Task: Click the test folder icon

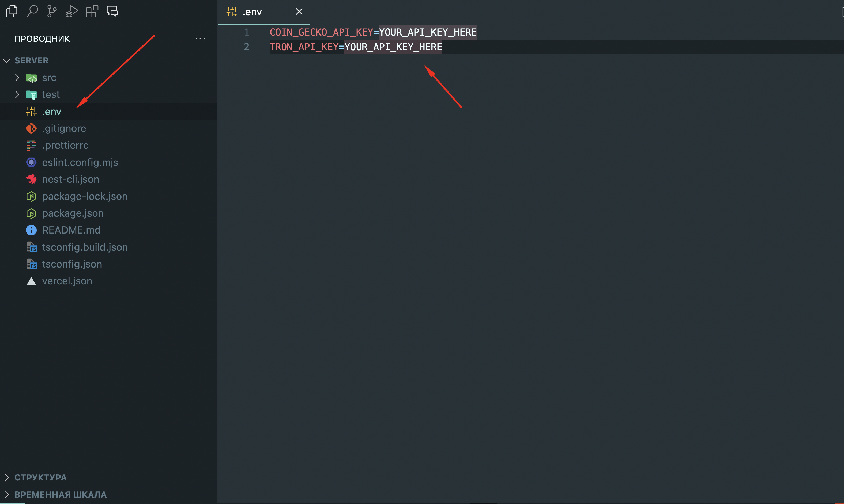Action: 31,95
